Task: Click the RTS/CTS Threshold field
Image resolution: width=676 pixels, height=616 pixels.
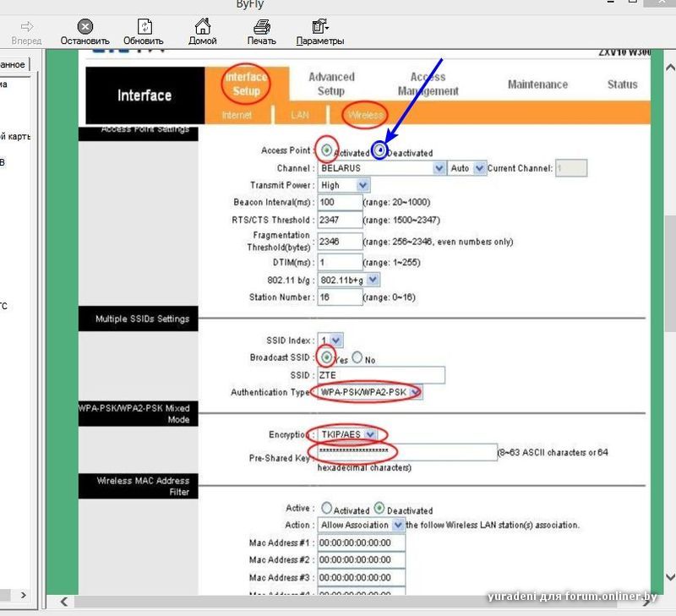Action: [x=341, y=220]
